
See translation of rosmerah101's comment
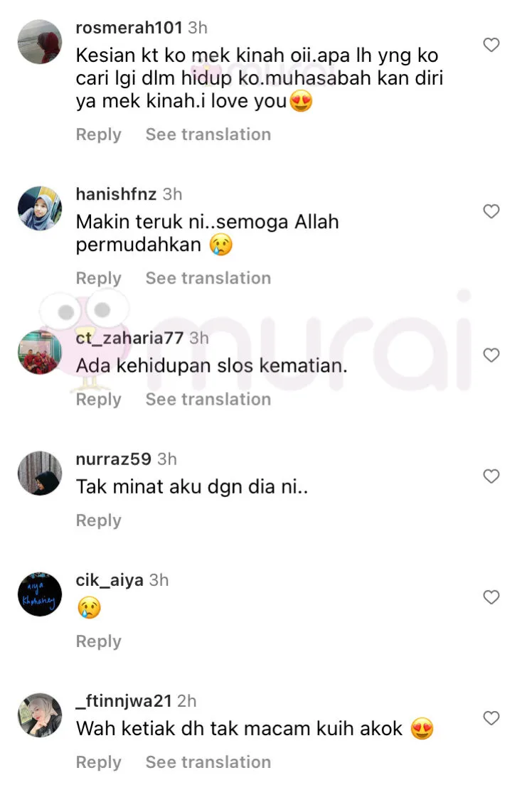[208, 134]
